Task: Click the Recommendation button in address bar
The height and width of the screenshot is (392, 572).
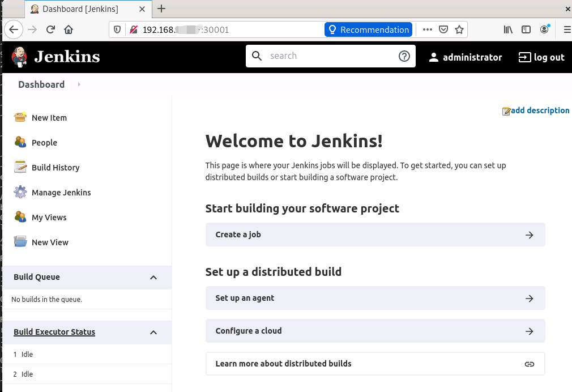Action: click(369, 29)
